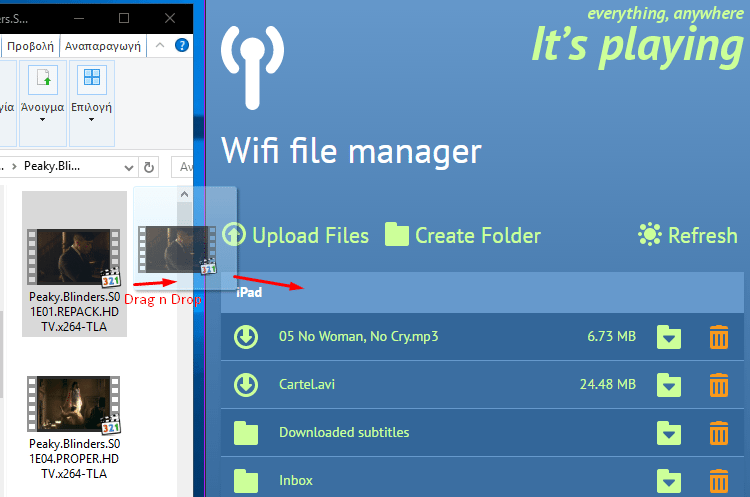Open the 05 No Woman, No Cry.mp3 name
Image resolution: width=750 pixels, height=497 pixels.
coord(359,337)
